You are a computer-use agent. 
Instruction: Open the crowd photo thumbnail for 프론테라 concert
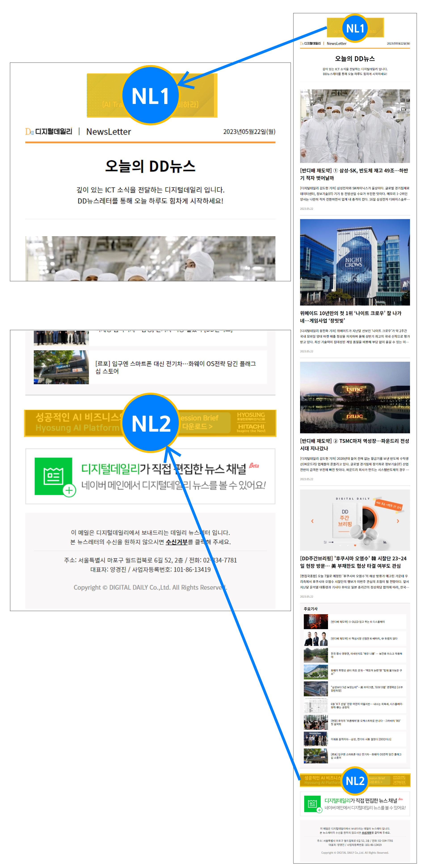[x=315, y=722]
